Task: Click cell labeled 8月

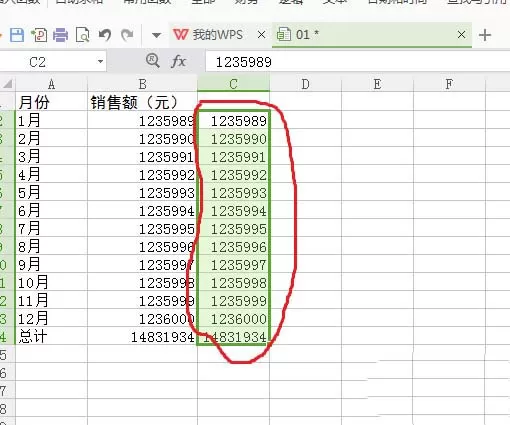Action: click(x=51, y=246)
